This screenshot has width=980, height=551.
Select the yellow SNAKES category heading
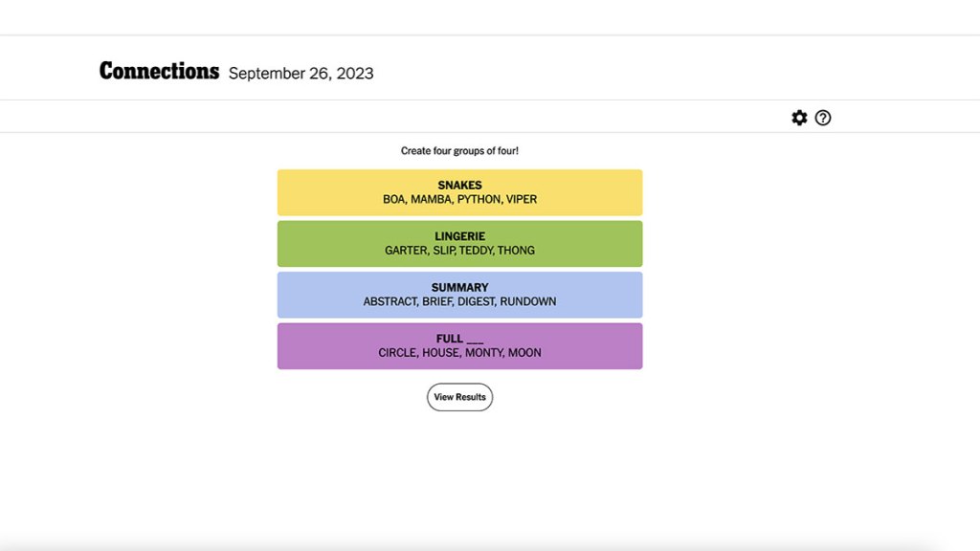(459, 186)
